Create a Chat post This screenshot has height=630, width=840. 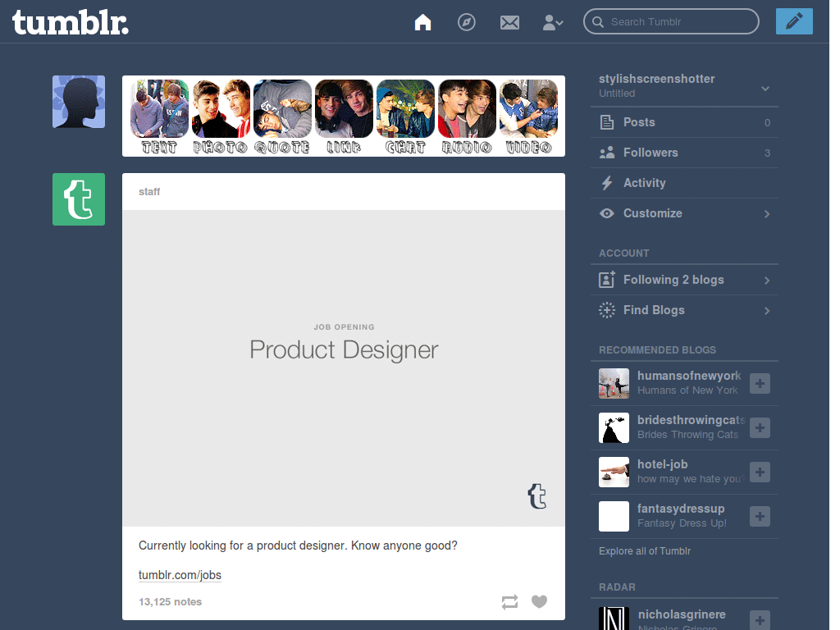tap(405, 116)
